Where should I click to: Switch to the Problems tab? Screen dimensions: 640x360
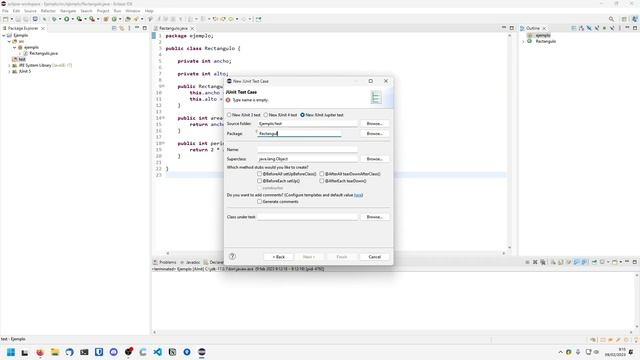pyautogui.click(x=165, y=262)
